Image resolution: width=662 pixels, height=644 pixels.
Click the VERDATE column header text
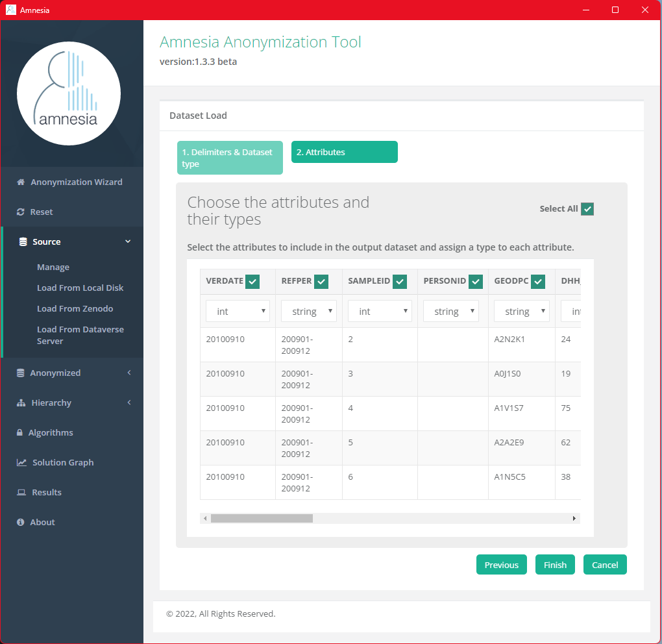click(x=225, y=281)
